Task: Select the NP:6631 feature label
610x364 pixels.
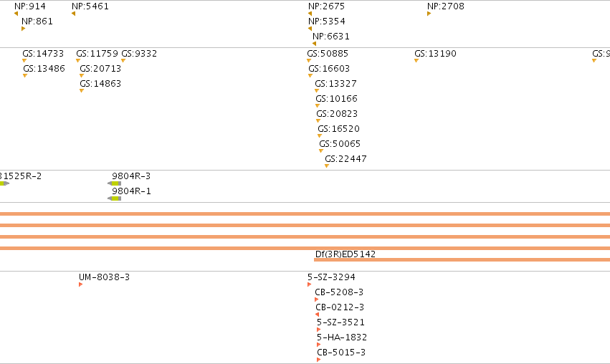Action: click(331, 37)
